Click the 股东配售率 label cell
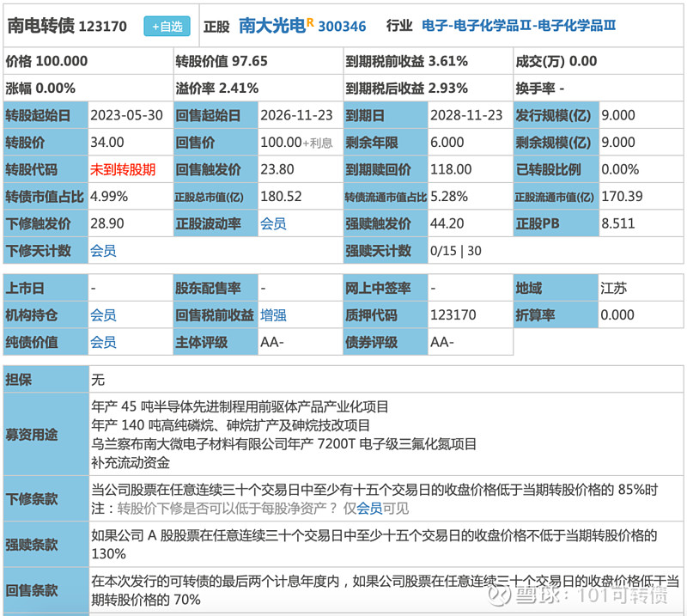 (x=216, y=288)
